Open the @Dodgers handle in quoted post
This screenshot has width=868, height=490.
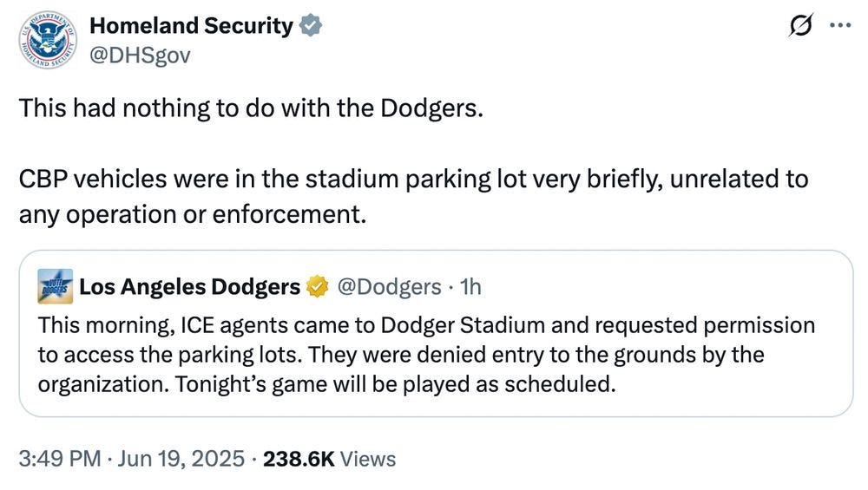(389, 286)
